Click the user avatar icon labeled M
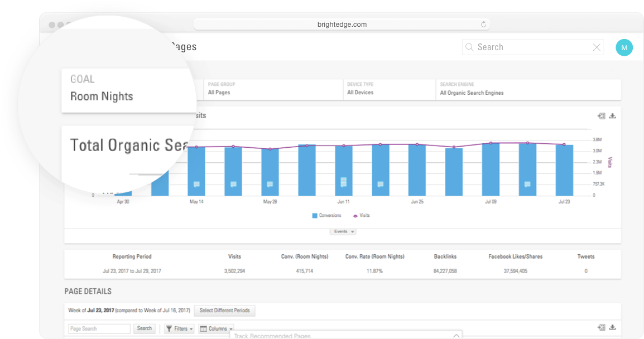Image resolution: width=644 pixels, height=339 pixels. point(624,47)
